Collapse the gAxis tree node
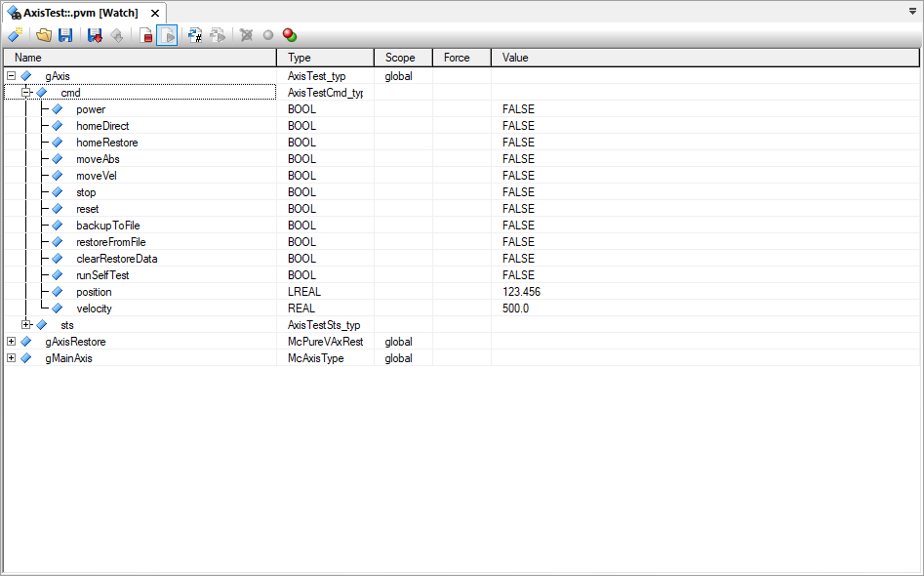The height and width of the screenshot is (576, 924). pos(11,76)
